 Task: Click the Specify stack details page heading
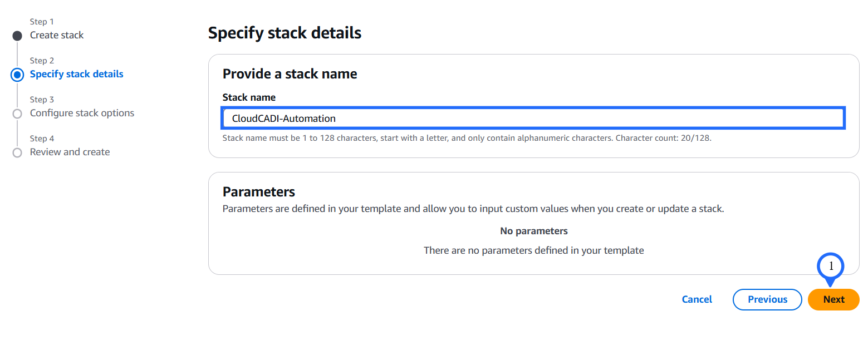(x=285, y=33)
